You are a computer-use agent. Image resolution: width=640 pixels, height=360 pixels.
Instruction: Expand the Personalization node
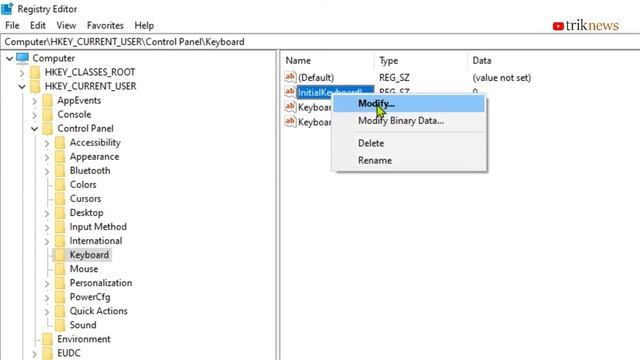[47, 284]
